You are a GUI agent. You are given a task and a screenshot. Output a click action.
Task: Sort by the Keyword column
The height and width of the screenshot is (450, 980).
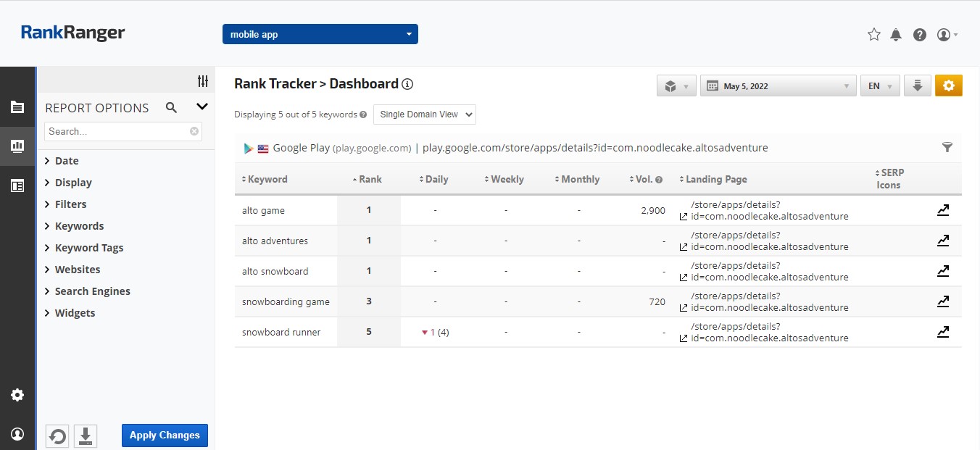tap(265, 179)
